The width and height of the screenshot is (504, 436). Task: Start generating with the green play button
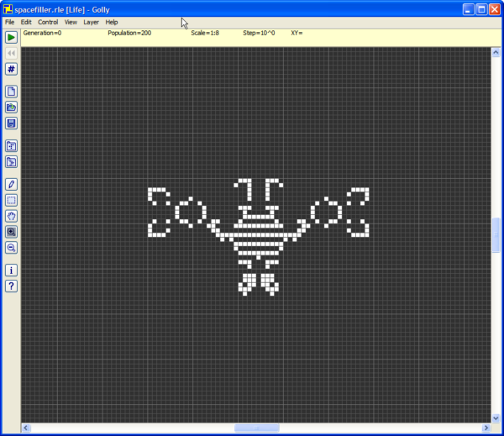pos(11,37)
